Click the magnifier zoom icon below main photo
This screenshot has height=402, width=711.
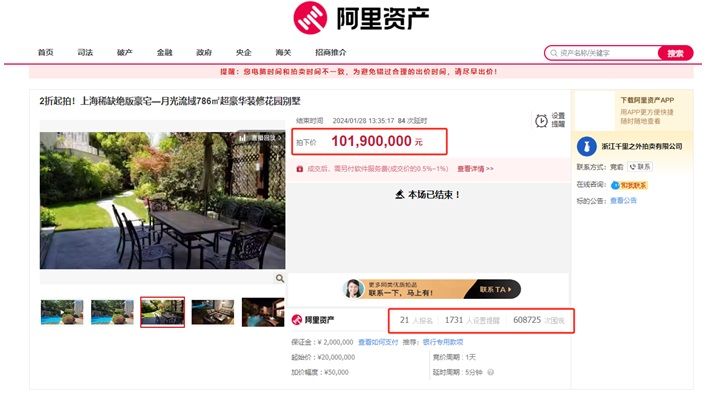click(x=280, y=279)
